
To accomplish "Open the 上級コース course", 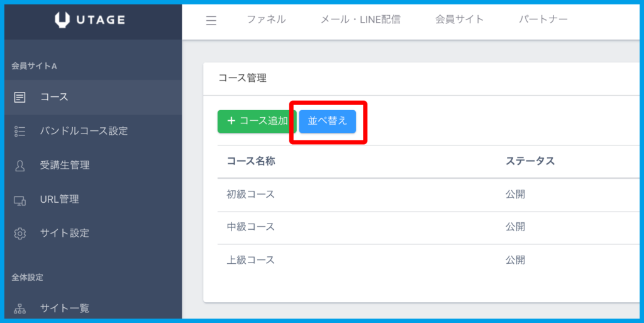I will [x=251, y=259].
